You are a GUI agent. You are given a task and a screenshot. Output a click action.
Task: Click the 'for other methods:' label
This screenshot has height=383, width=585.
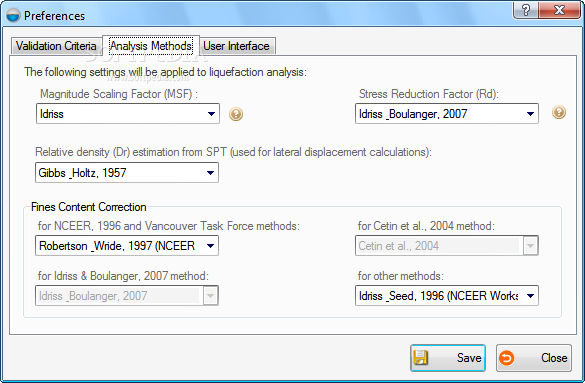pyautogui.click(x=401, y=276)
